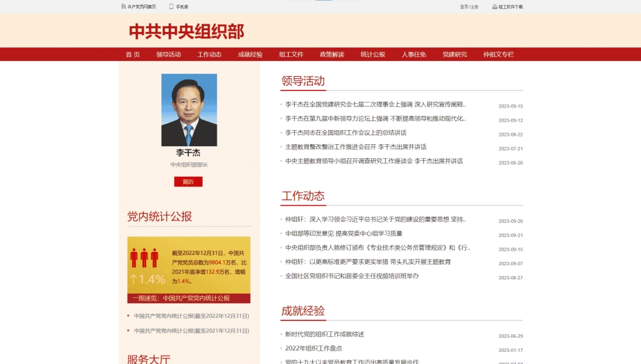Click date 2023-06-29 in 成就经验 list
The height and width of the screenshot is (364, 641).
[511, 336]
